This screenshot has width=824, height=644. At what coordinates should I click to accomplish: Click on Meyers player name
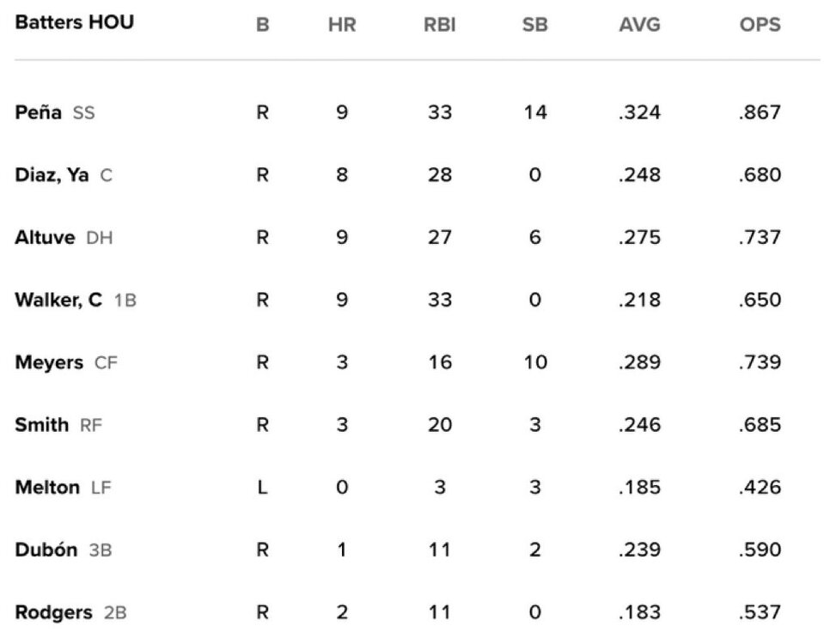click(49, 362)
